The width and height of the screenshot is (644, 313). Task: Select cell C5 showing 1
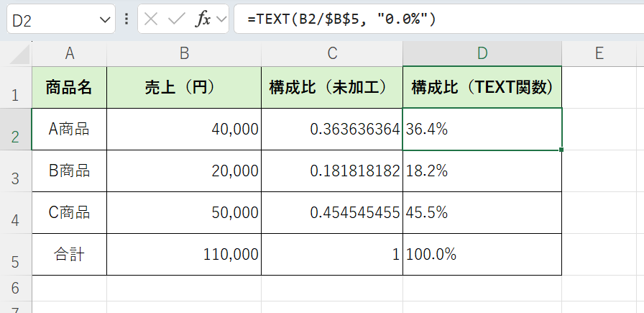tap(332, 255)
